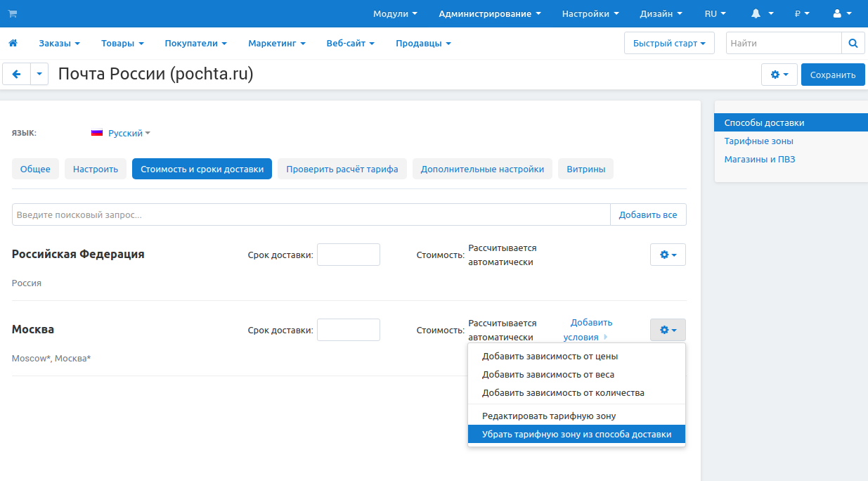Open gear menu for Российская Федерация zone

668,255
